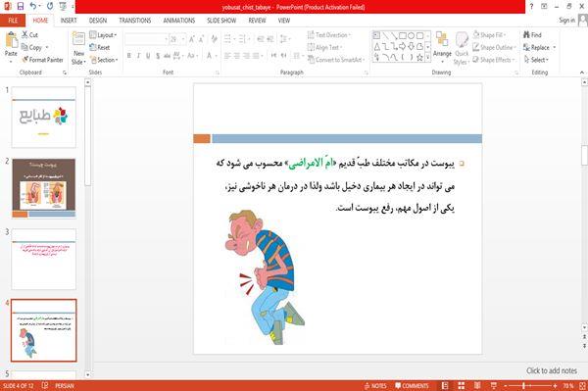Click to add notes area
Image resolution: width=588 pixels, height=391 pixels.
click(552, 370)
